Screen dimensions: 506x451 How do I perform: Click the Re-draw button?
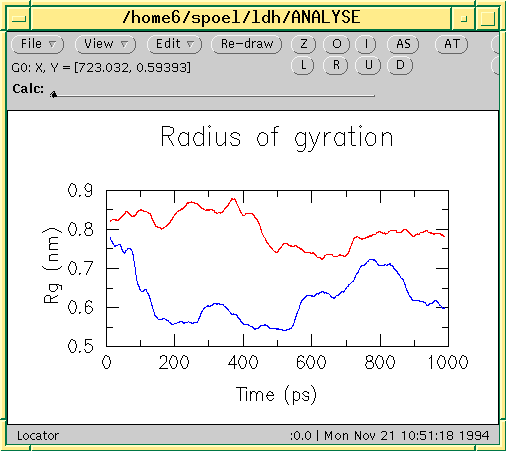tap(247, 44)
